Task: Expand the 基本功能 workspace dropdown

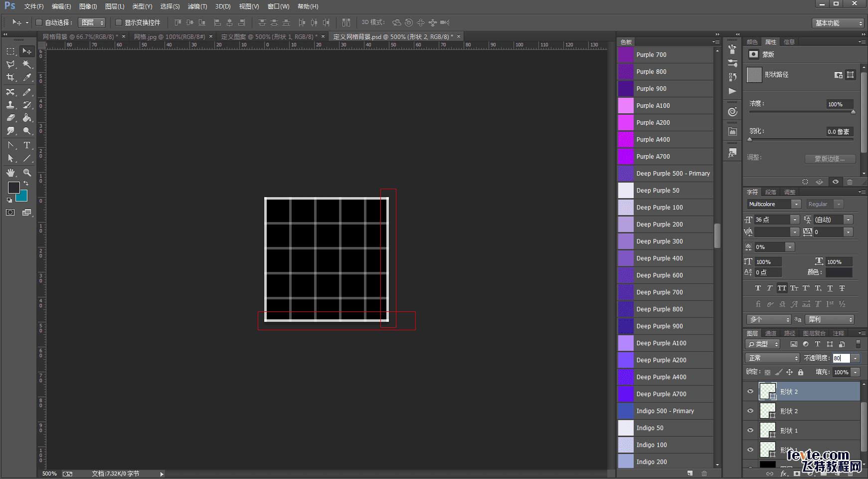Action: [838, 23]
